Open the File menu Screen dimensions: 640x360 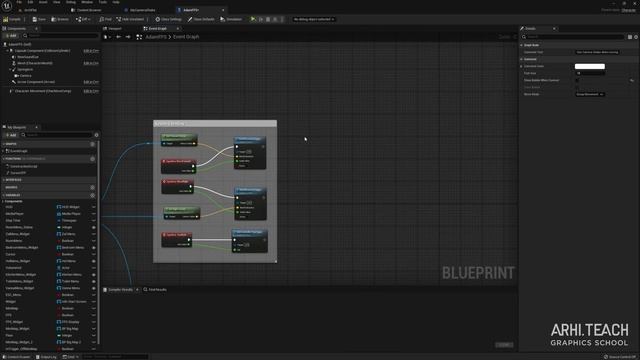point(19,2)
